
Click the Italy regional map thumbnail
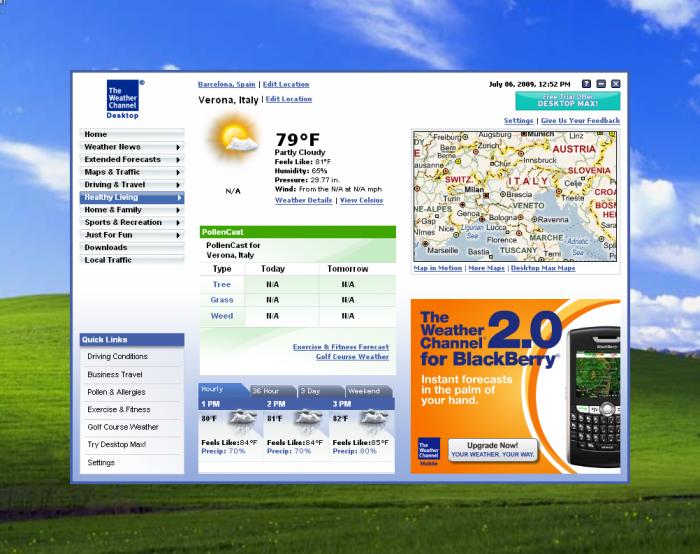click(x=515, y=196)
